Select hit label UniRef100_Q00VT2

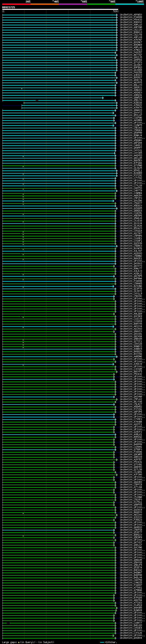click(131, 113)
